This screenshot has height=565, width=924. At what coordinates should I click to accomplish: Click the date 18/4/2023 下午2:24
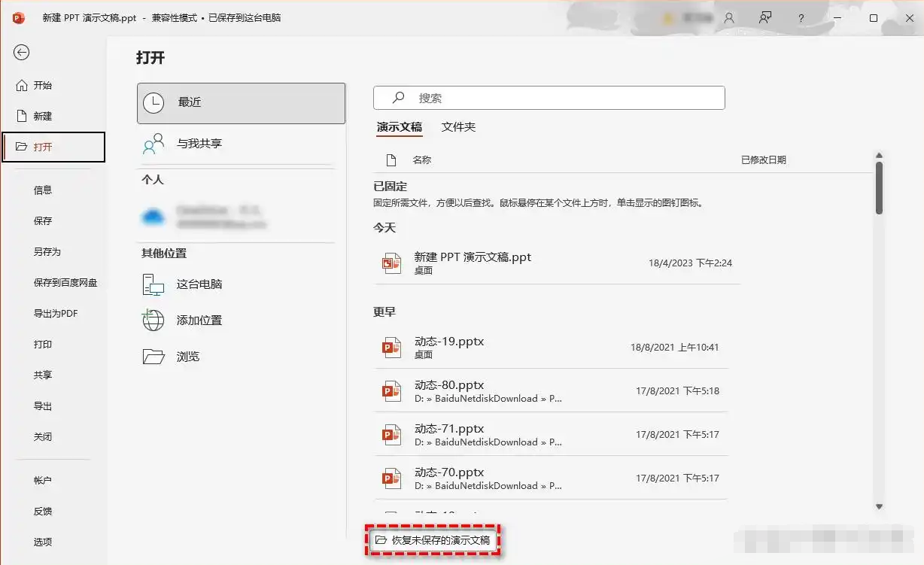coord(690,263)
